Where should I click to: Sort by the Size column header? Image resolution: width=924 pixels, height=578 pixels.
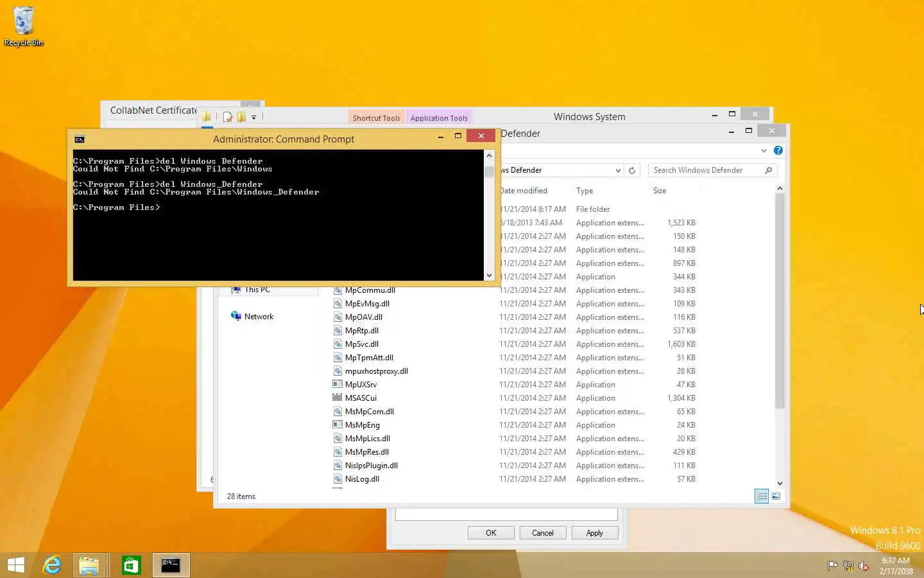[x=660, y=191]
